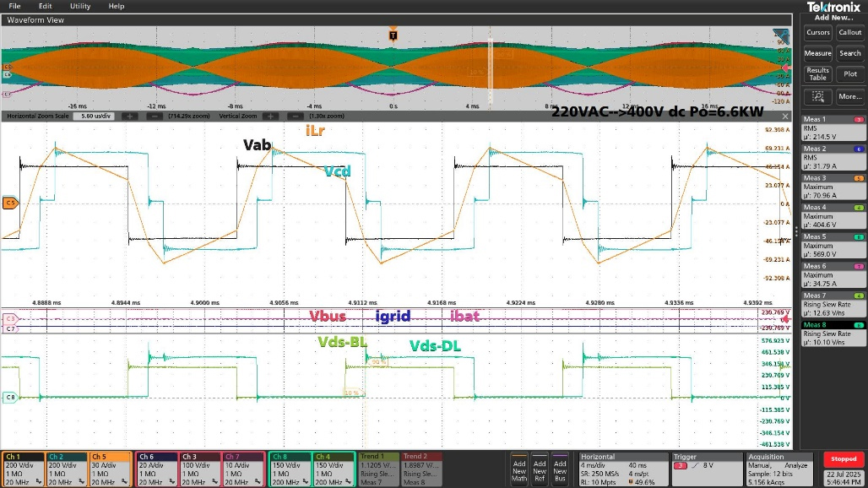Click Add New Bus button
The width and height of the screenshot is (868, 488).
tap(560, 470)
